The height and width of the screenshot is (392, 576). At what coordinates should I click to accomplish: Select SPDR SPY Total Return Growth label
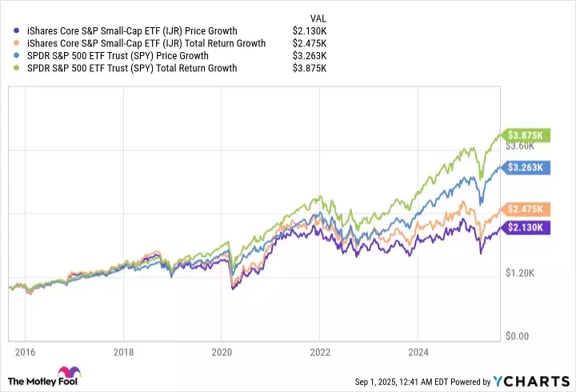132,68
